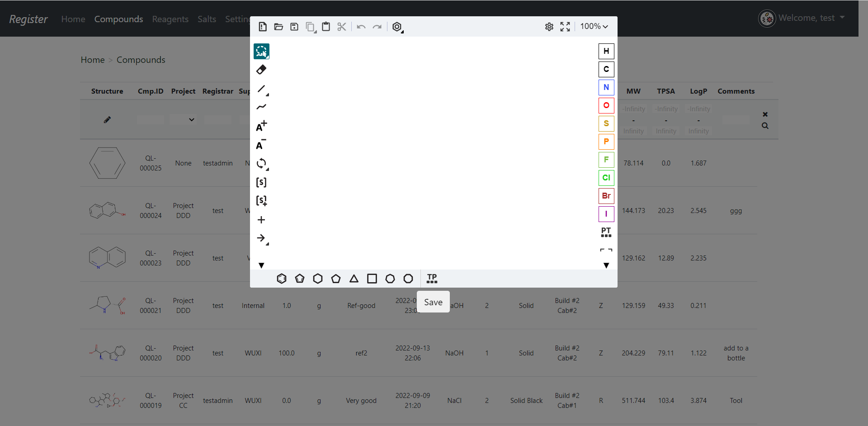Run search with magnifier icon
This screenshot has height=426, width=868.
tap(765, 126)
